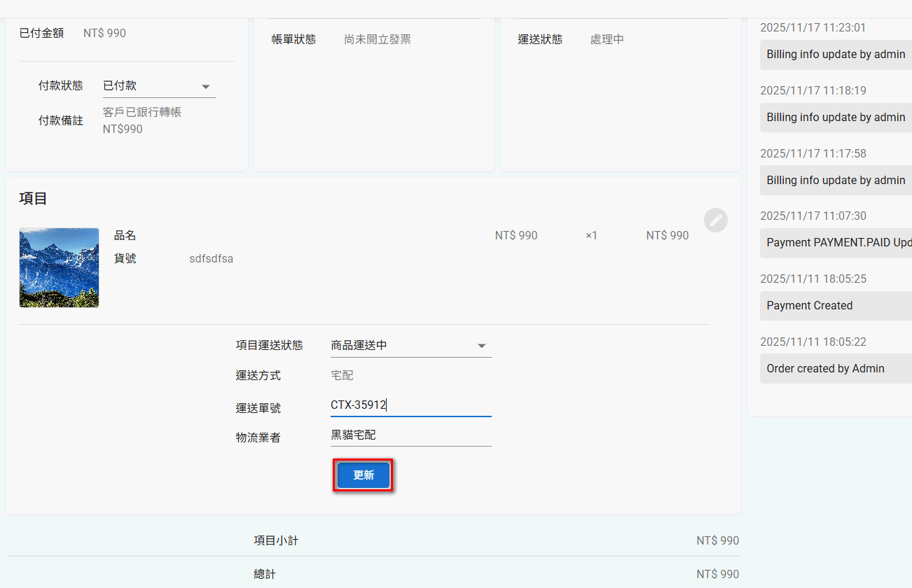Click the 帳單狀態 label

tap(293, 40)
